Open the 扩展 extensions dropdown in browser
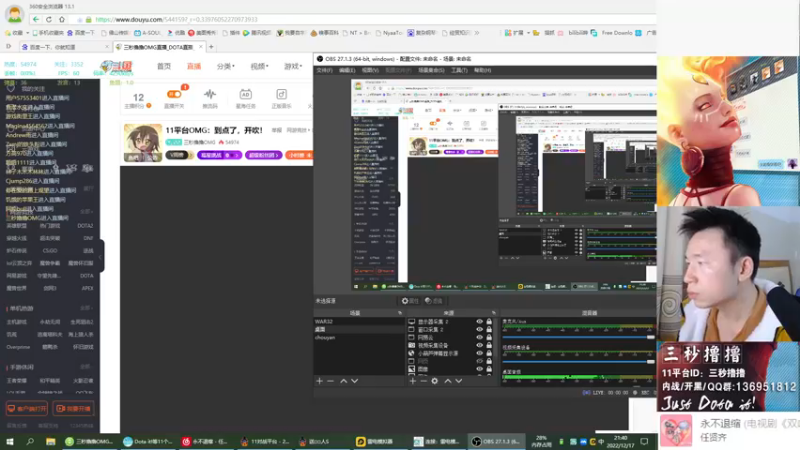 point(517,33)
